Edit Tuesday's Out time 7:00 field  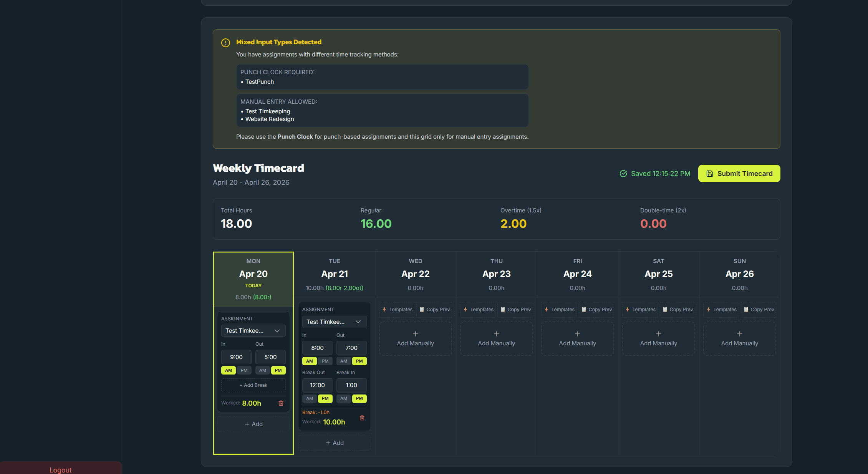coord(351,348)
